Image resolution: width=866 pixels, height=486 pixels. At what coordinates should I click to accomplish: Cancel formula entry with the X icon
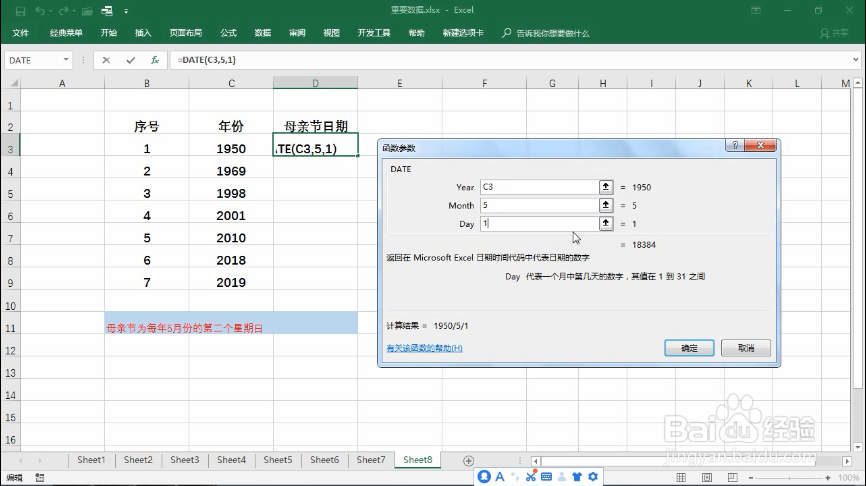coord(106,60)
